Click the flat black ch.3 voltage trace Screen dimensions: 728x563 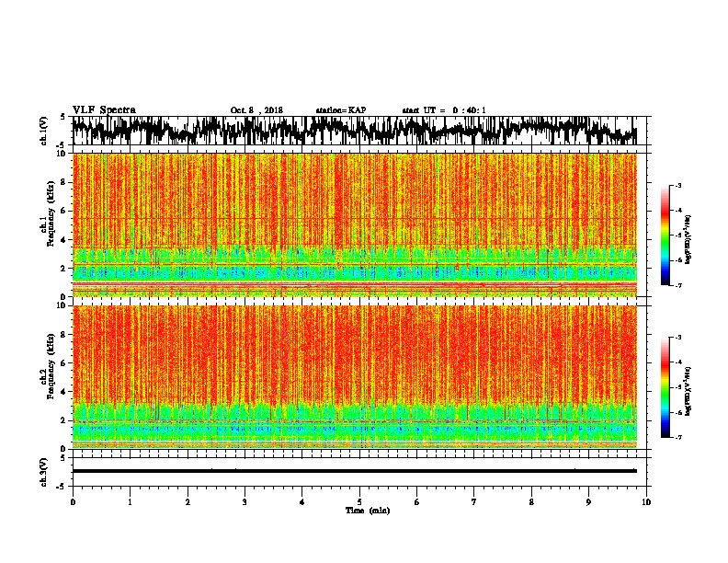[354, 471]
